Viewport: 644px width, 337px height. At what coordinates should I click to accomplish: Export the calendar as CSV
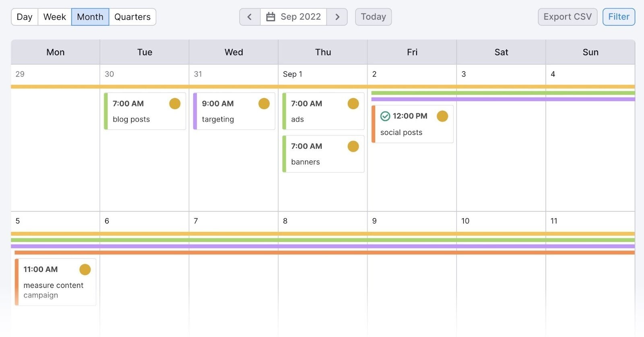coord(568,17)
